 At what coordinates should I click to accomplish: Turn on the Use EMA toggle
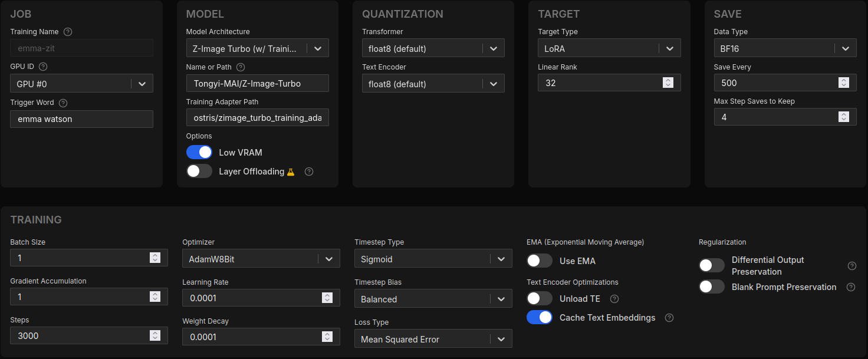540,261
